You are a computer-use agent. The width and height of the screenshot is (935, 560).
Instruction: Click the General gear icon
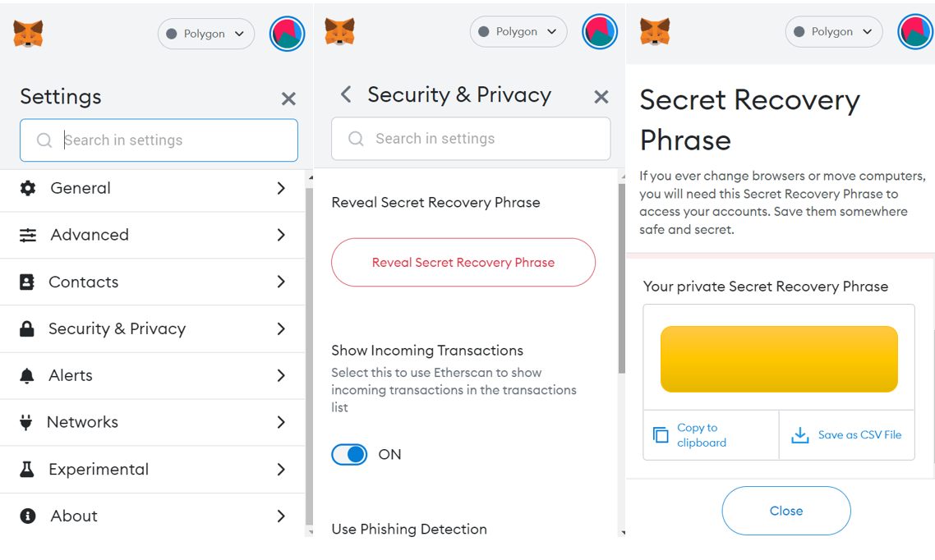click(x=27, y=188)
